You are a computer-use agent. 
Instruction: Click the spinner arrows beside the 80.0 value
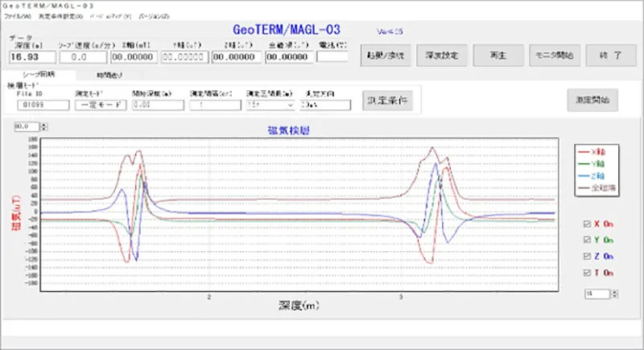pos(44,127)
